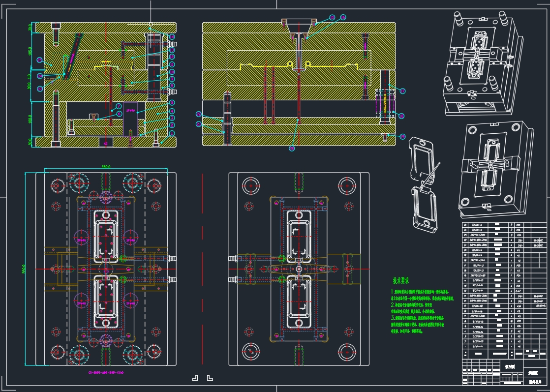
Task: Select the opened mold half isometric view
Action: point(496,169)
